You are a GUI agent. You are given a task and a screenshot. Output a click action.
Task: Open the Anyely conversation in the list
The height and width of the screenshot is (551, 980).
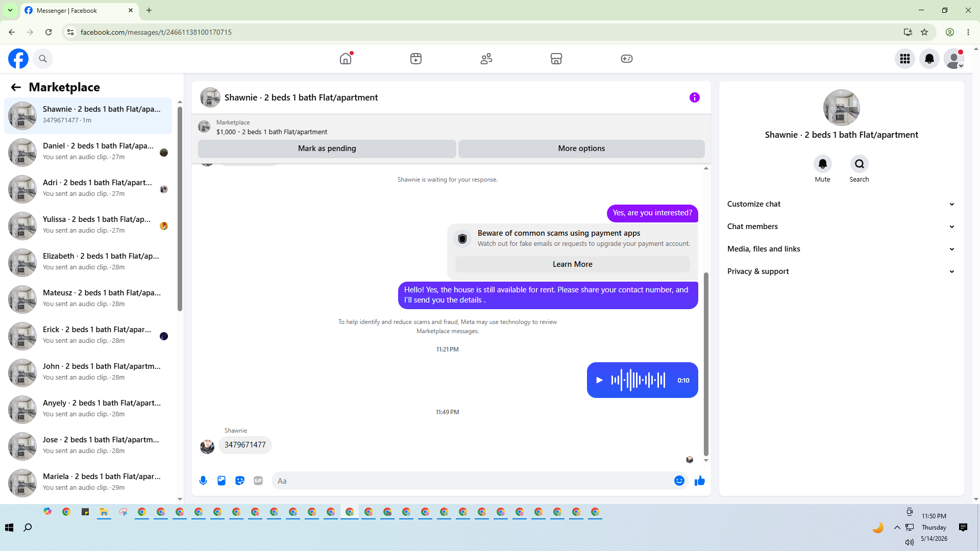(88, 410)
